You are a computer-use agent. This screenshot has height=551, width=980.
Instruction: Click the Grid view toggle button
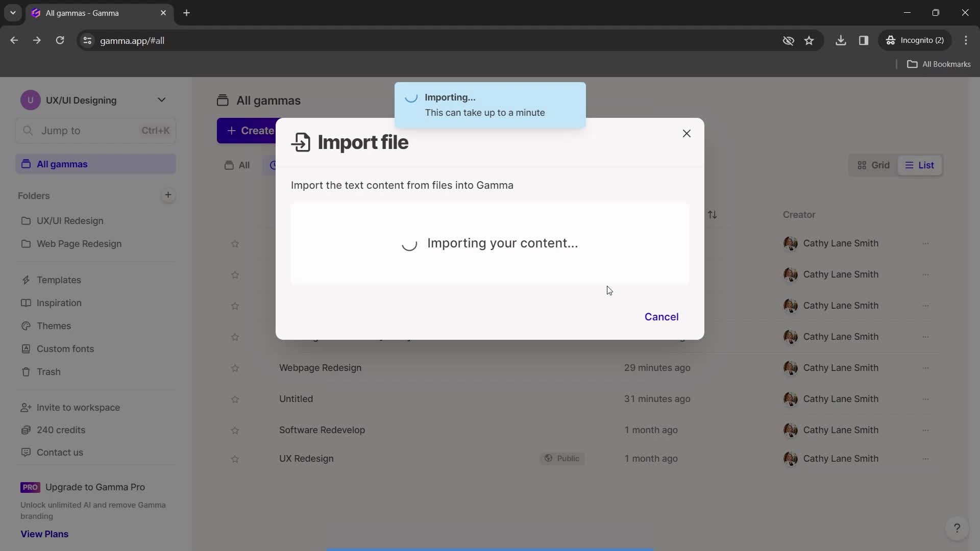874,165
